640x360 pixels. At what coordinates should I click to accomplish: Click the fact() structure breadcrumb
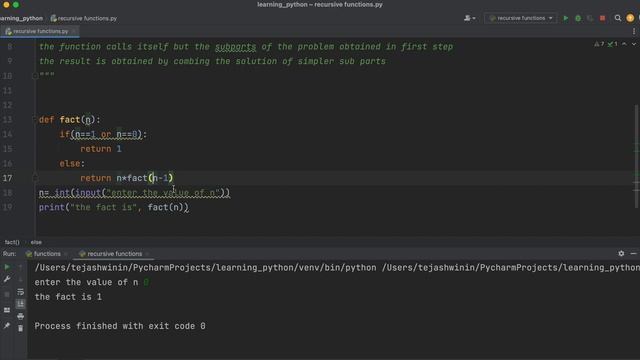coord(12,242)
